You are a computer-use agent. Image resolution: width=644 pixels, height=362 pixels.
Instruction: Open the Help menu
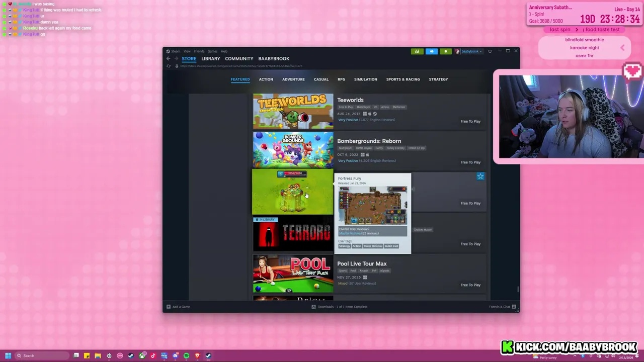tap(224, 51)
